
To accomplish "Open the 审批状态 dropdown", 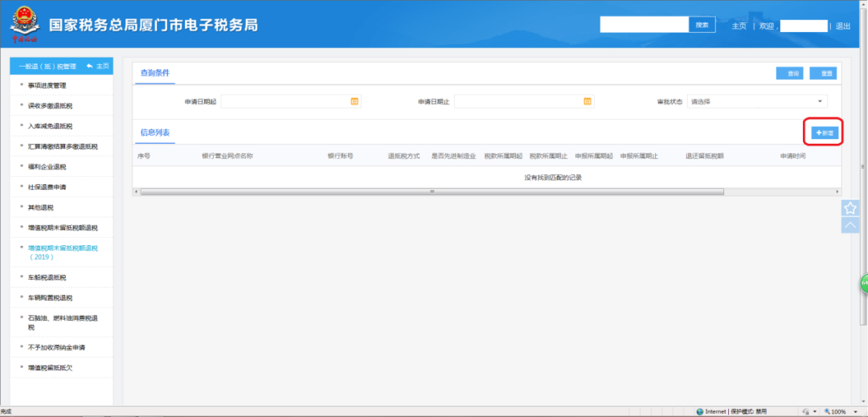I will [757, 101].
